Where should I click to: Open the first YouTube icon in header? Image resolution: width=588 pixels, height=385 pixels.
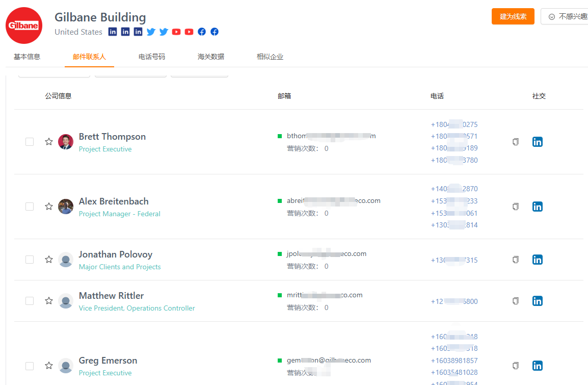click(176, 32)
